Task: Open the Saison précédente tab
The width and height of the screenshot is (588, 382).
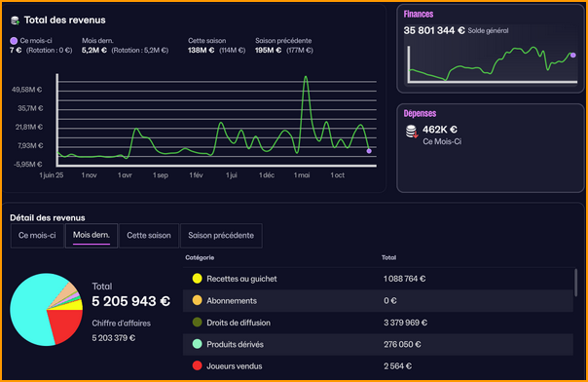Action: (x=221, y=235)
